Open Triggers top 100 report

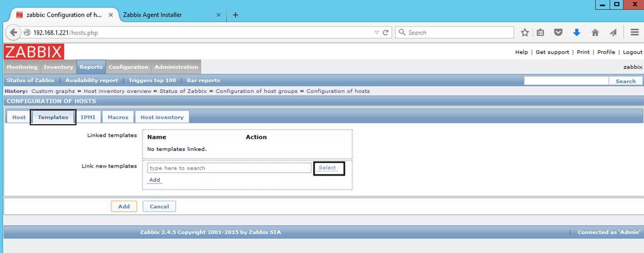click(152, 80)
